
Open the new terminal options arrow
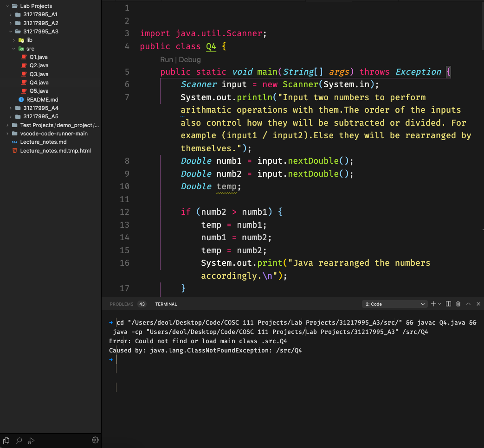point(439,304)
